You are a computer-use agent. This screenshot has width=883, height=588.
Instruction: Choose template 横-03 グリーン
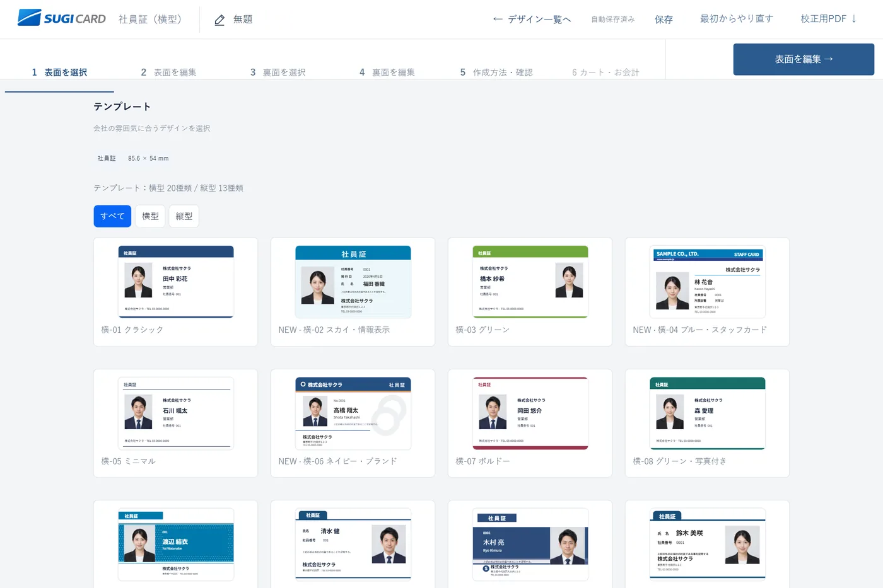530,292
